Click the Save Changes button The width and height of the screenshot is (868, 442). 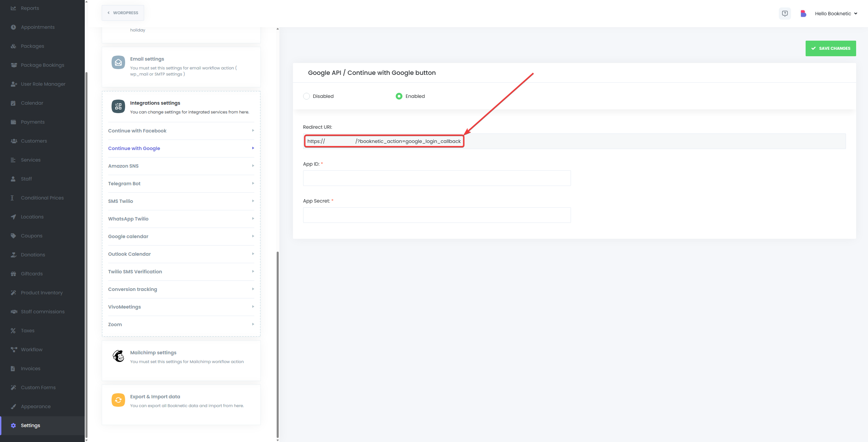831,48
